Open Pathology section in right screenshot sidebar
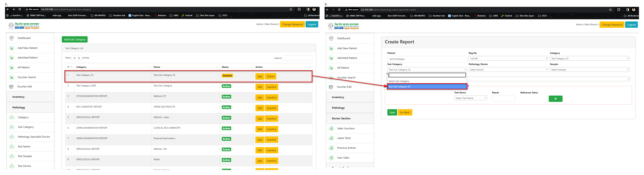Viewport: 644px width, 175px height. pos(350,108)
